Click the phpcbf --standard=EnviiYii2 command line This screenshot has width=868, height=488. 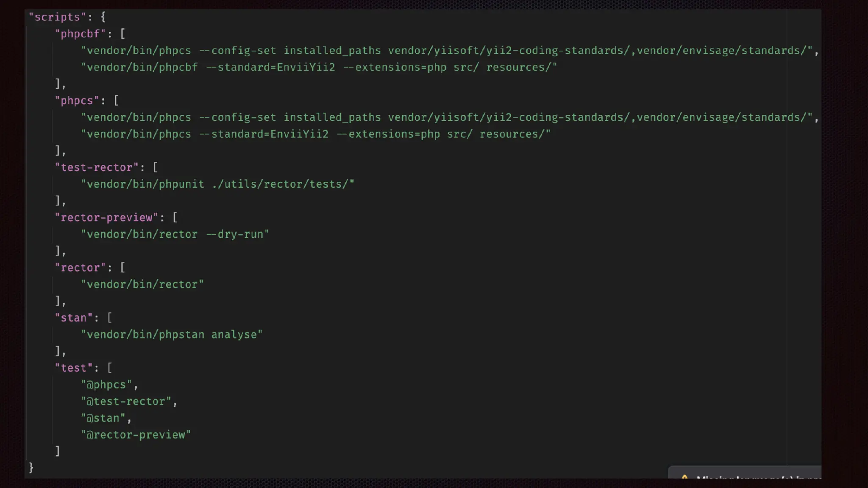(319, 67)
